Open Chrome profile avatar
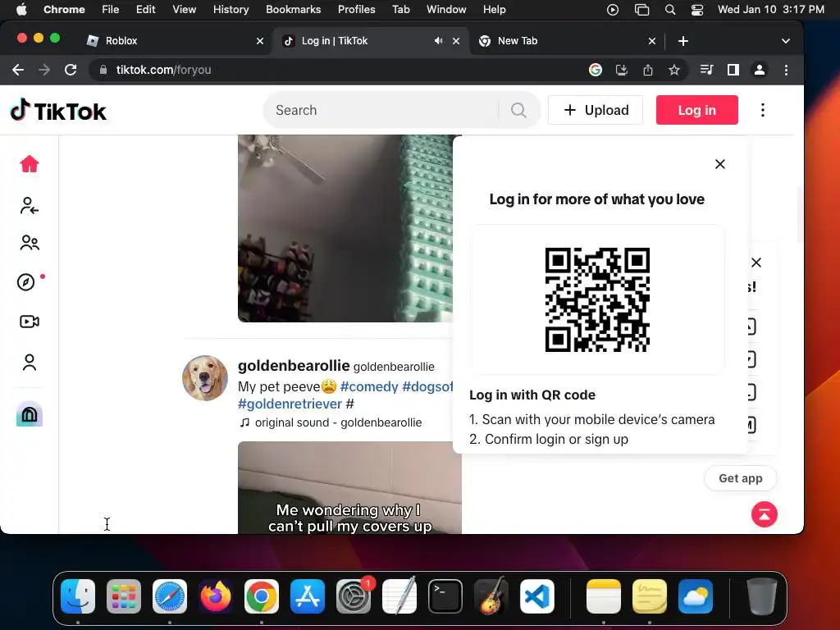The height and width of the screenshot is (630, 840). pos(759,70)
